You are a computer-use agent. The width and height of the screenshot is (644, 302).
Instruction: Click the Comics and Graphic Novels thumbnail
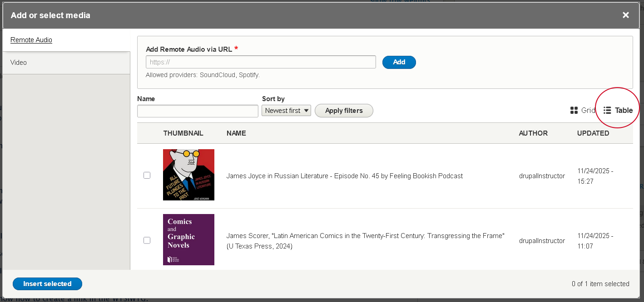point(188,239)
